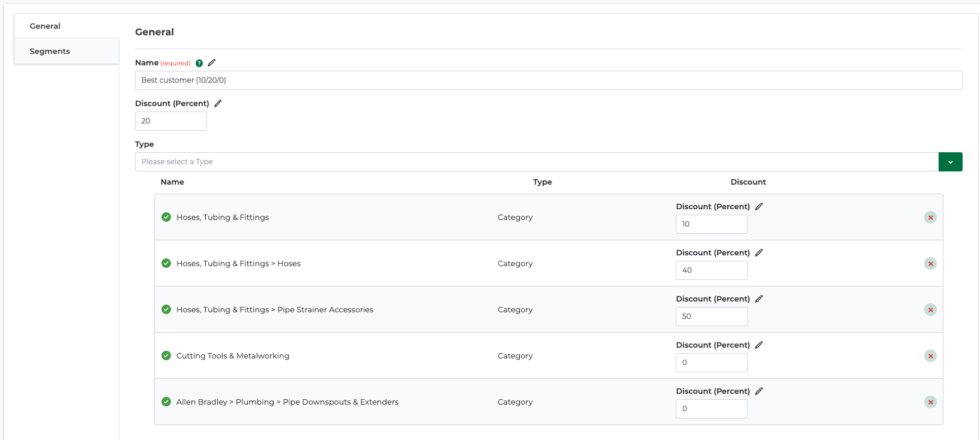Viewport: 980px width, 440px height.
Task: Click the top Discount input showing 20
Action: point(171,121)
